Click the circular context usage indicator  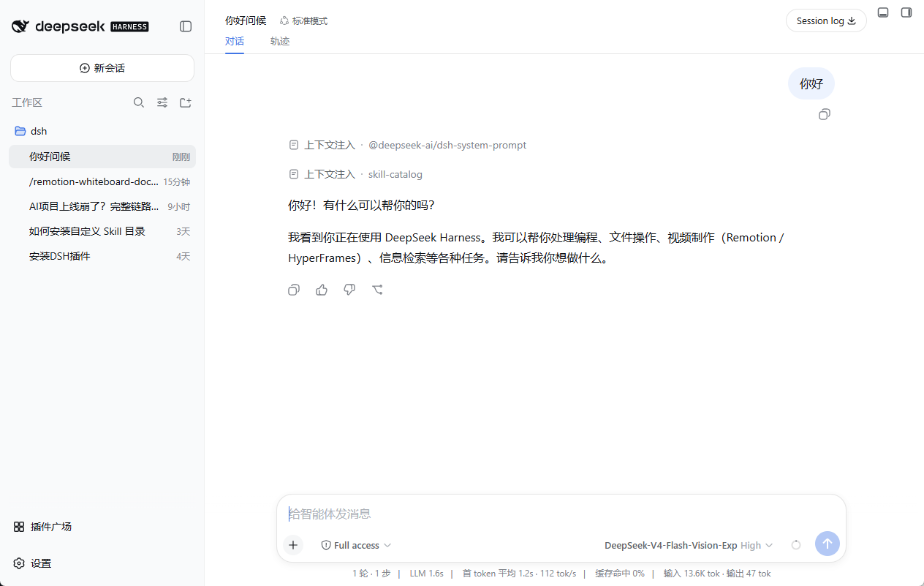[x=796, y=545]
